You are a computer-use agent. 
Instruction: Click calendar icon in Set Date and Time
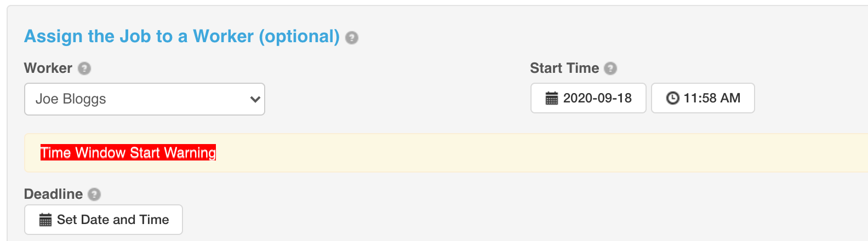pyautogui.click(x=45, y=220)
